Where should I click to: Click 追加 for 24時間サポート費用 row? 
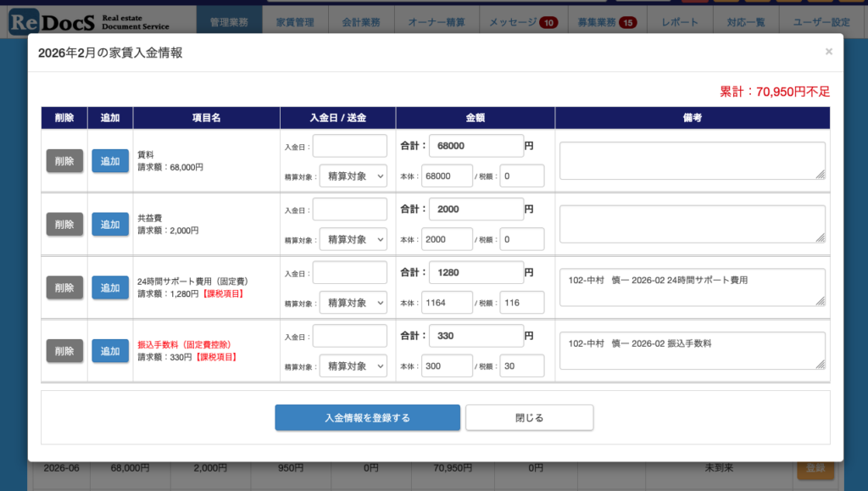pos(110,288)
